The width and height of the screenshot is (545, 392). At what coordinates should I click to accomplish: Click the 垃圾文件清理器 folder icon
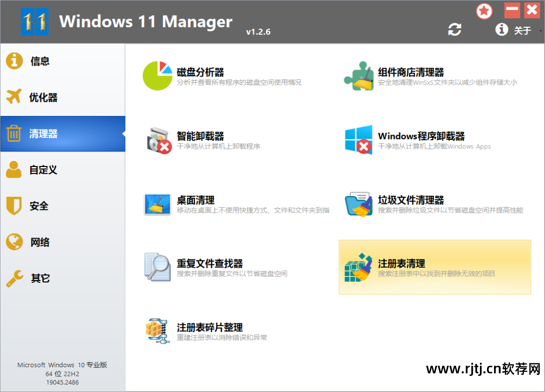359,204
